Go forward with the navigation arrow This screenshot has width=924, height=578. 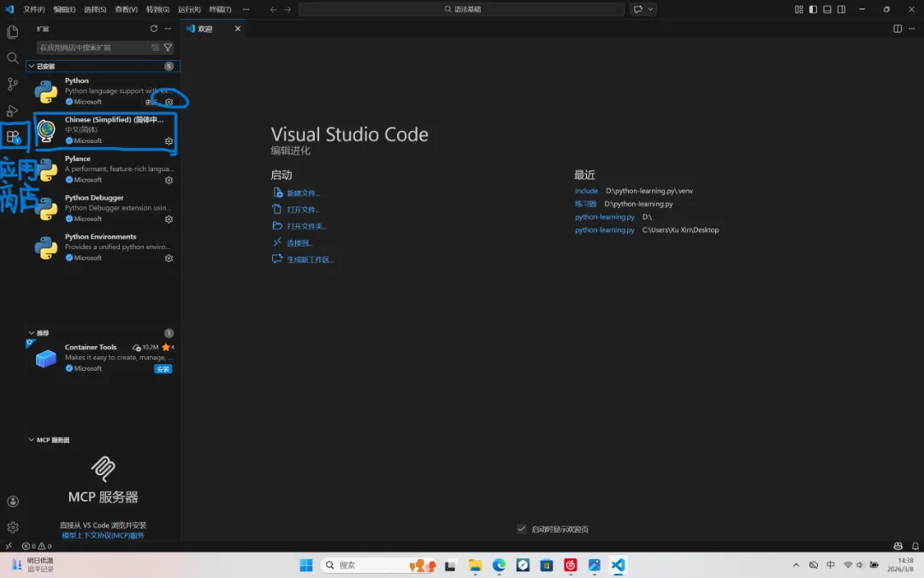[x=287, y=9]
